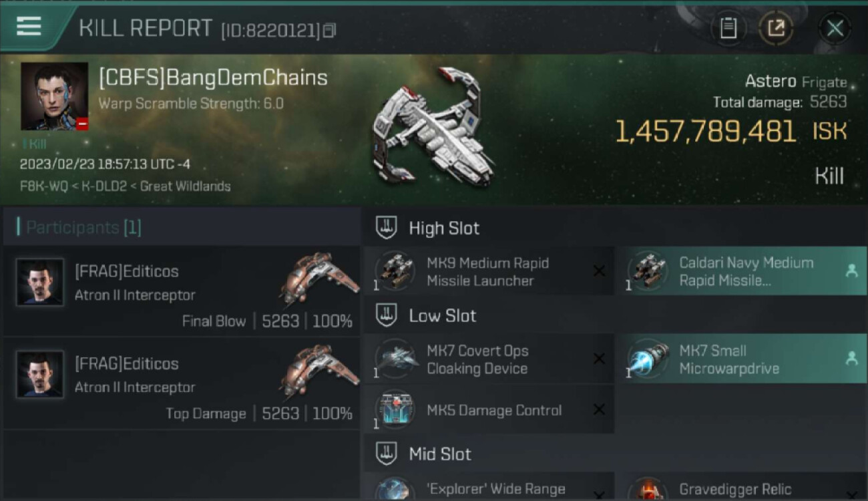Expand the Low Slot section
Viewport: 868px width, 501px height.
coord(442,315)
